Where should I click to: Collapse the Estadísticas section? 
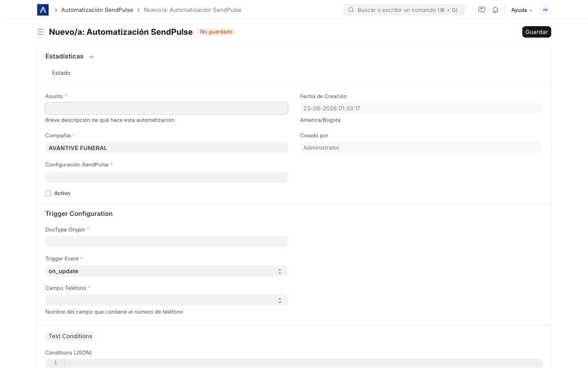(91, 57)
